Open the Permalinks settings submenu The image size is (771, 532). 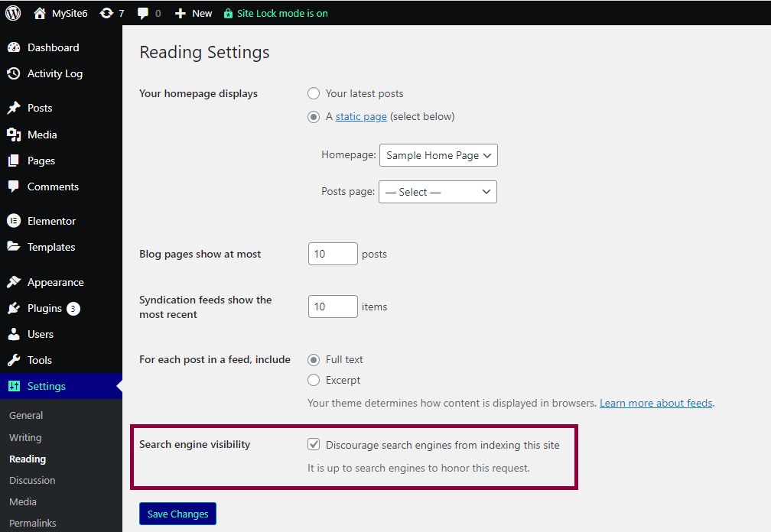[x=33, y=523]
